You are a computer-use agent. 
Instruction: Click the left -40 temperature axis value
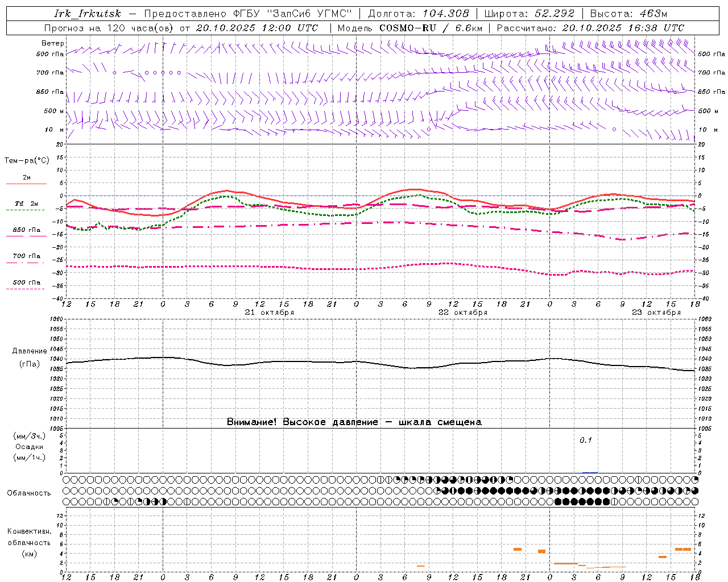[59, 298]
